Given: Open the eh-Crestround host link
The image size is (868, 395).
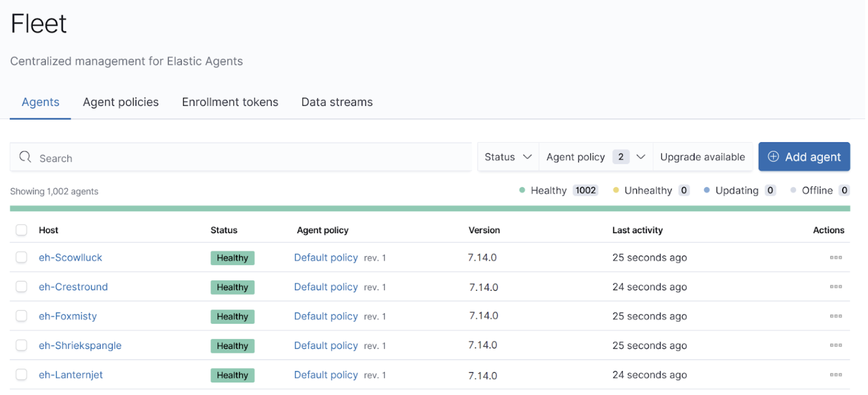Looking at the screenshot, I should click(x=73, y=287).
